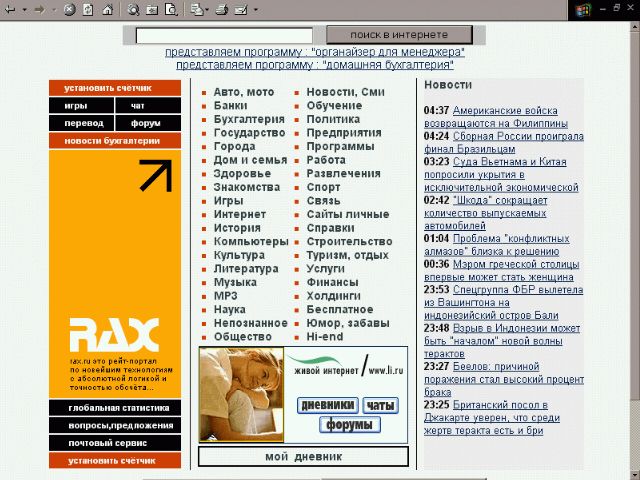
Task: Open the Edit icon dropdown arrow
Action: coord(256,10)
